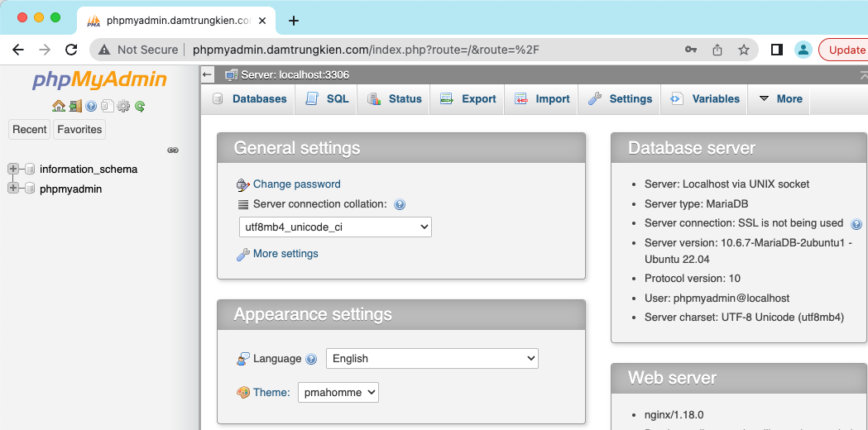Click the link-with-main-panel chain icon

coord(173,150)
